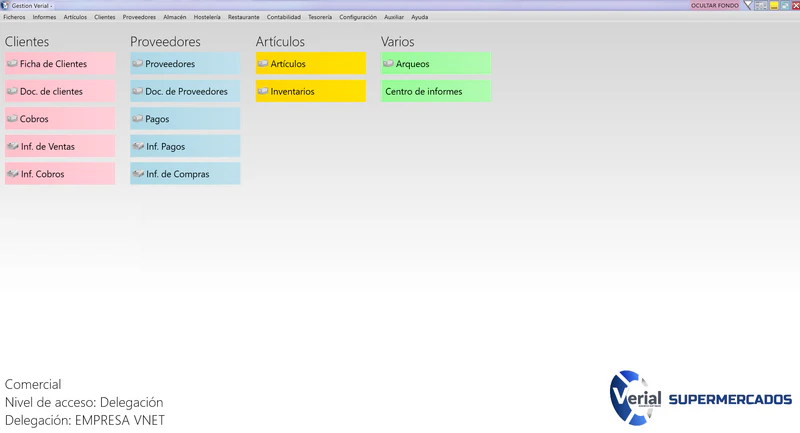The image size is (800, 433).
Task: Open the Arqueos green tile
Action: coord(436,64)
